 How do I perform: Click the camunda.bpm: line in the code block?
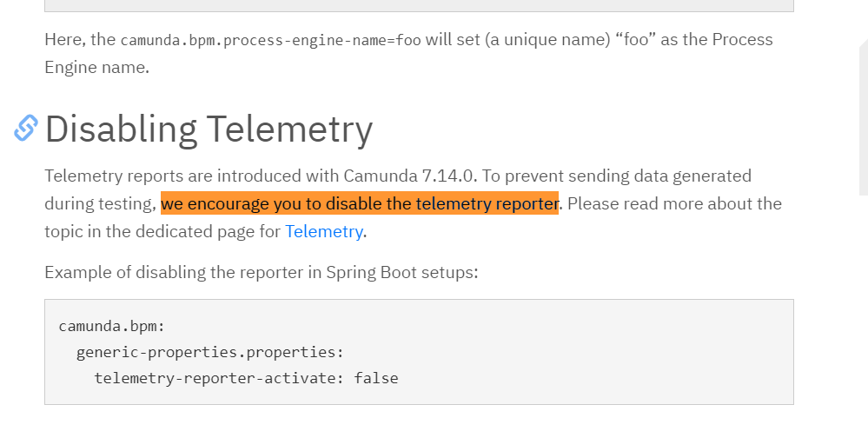[x=112, y=326]
